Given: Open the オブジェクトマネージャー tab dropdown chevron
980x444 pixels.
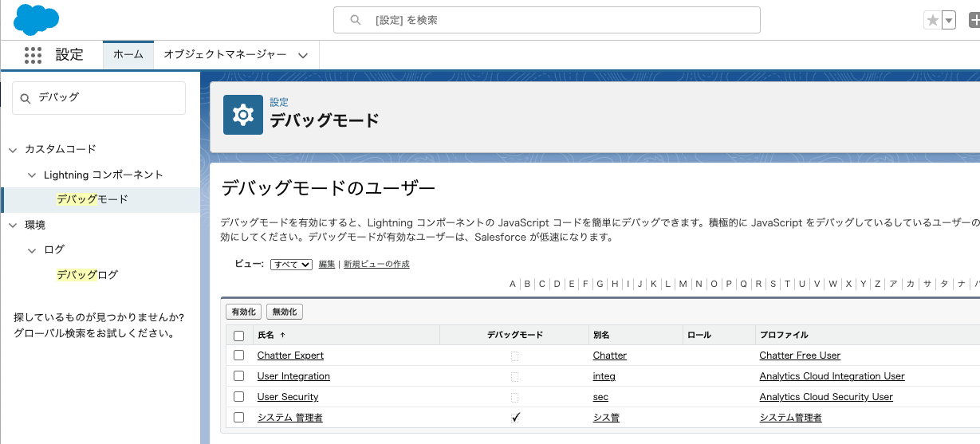Looking at the screenshot, I should 303,56.
